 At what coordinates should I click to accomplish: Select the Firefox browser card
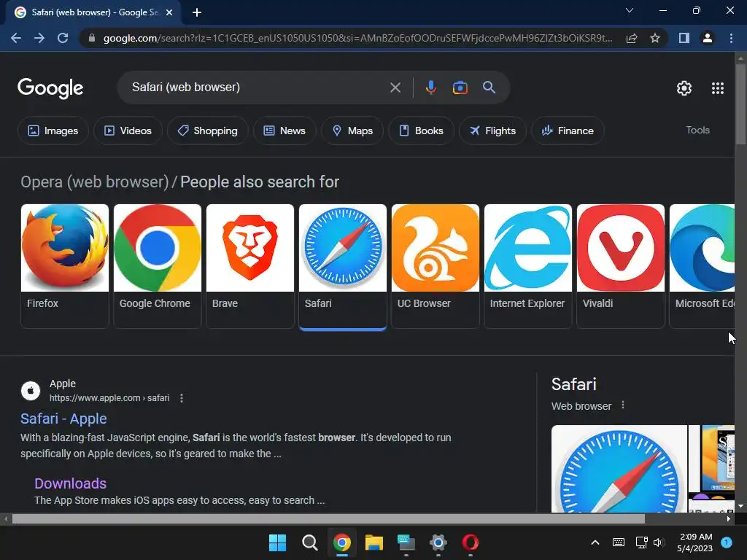click(x=65, y=266)
